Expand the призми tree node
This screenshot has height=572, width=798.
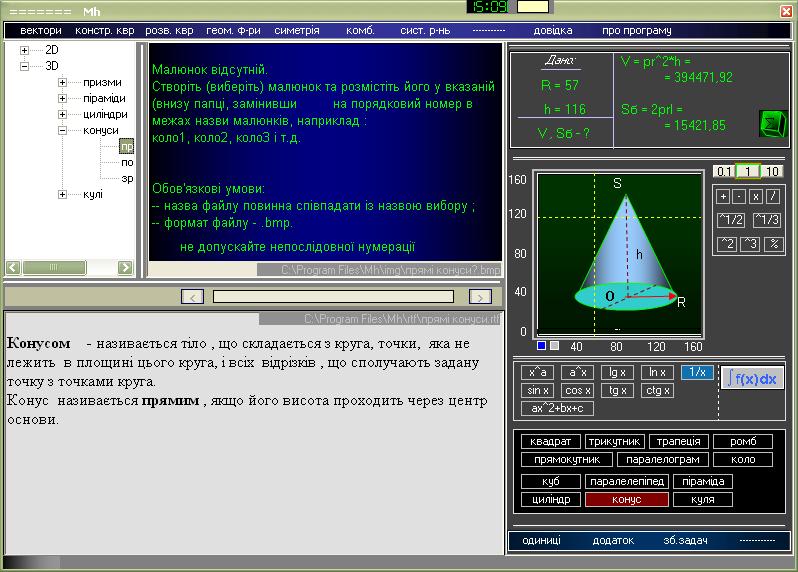62,82
